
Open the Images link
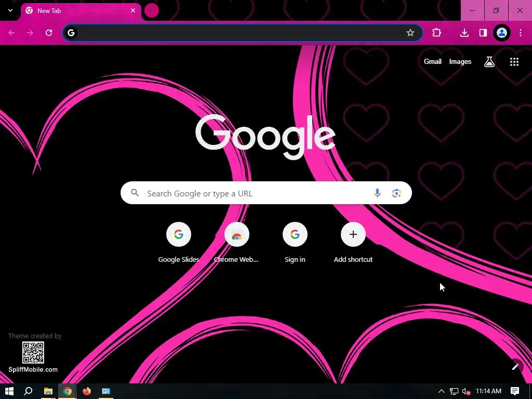pyautogui.click(x=460, y=61)
